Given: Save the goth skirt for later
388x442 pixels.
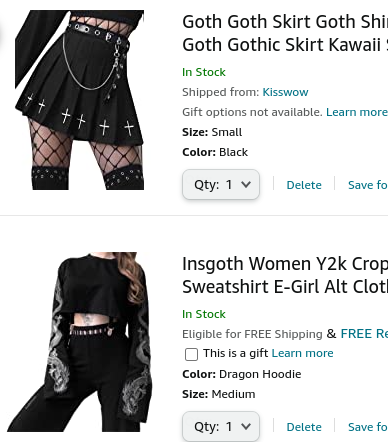Looking at the screenshot, I should tap(368, 185).
